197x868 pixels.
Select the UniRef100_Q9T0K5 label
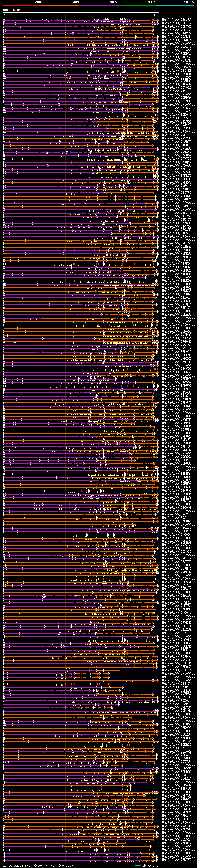pyautogui.click(x=177, y=111)
